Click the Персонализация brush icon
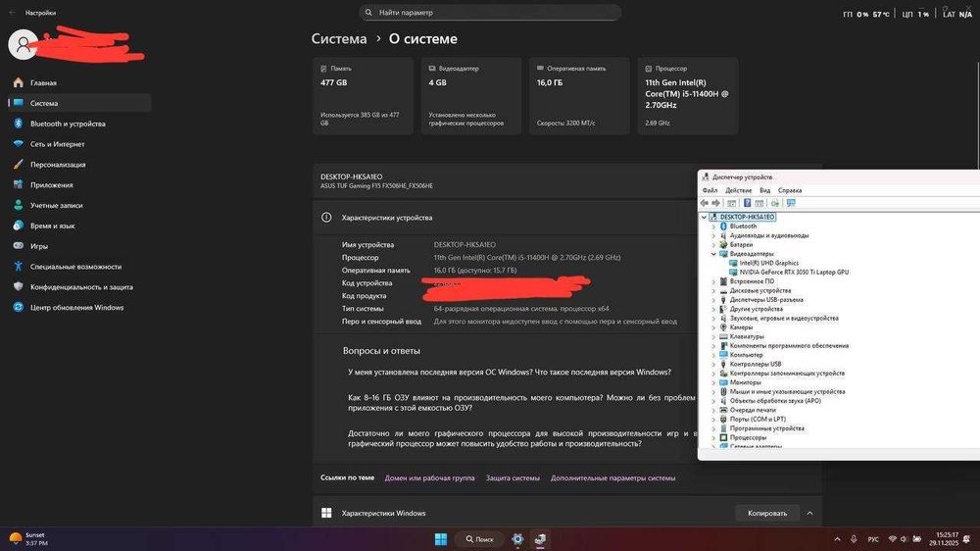The image size is (980, 551). click(18, 165)
